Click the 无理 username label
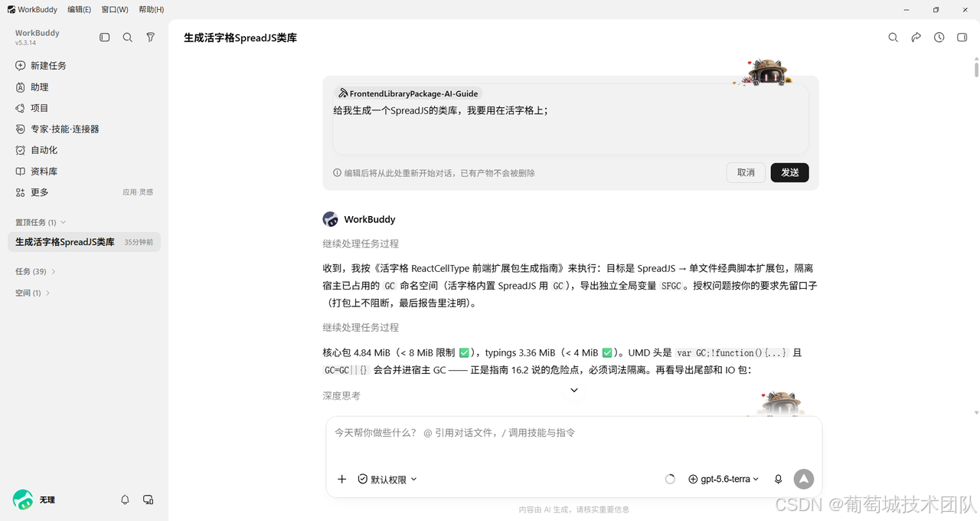The image size is (980, 521). coord(47,500)
